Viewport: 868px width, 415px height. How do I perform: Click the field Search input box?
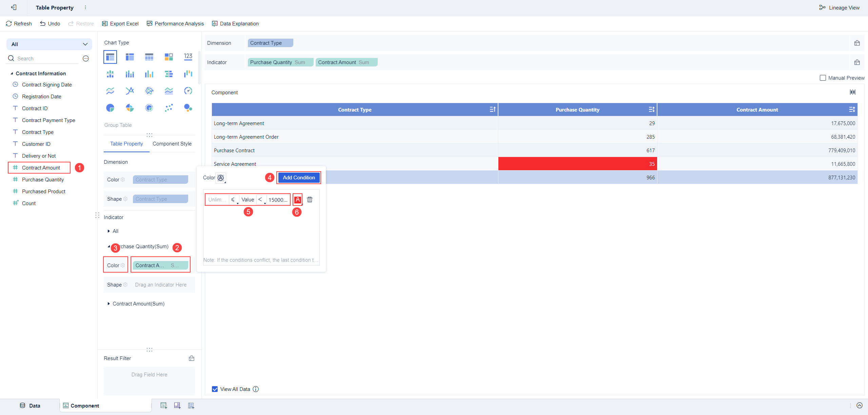[x=47, y=59]
